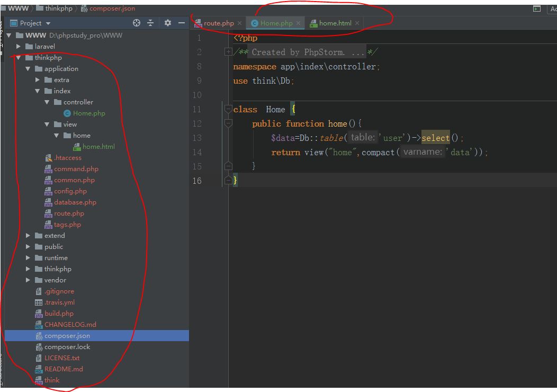Expand the extra folder
This screenshot has width=557, height=392.
(x=38, y=80)
